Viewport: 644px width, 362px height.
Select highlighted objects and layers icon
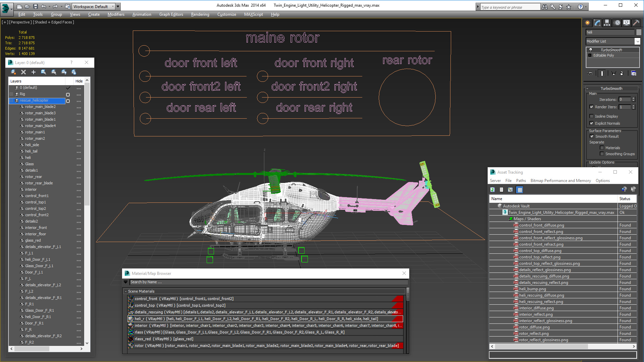[x=44, y=72]
